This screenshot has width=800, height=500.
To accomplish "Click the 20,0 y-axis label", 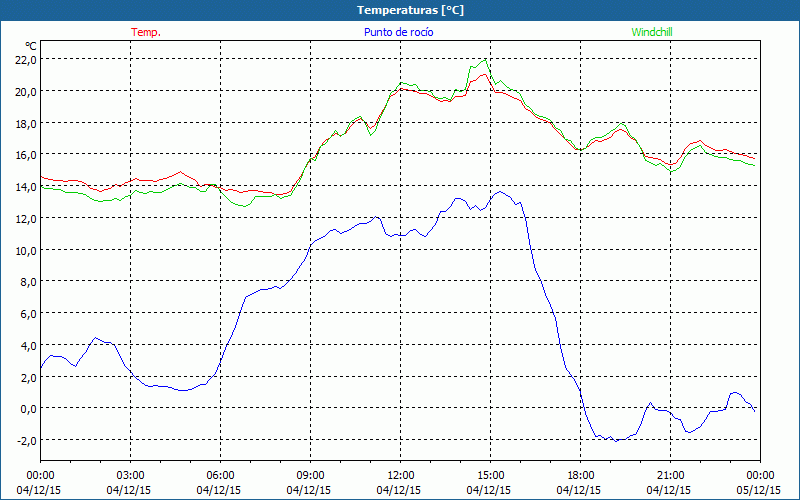I will pos(27,92).
